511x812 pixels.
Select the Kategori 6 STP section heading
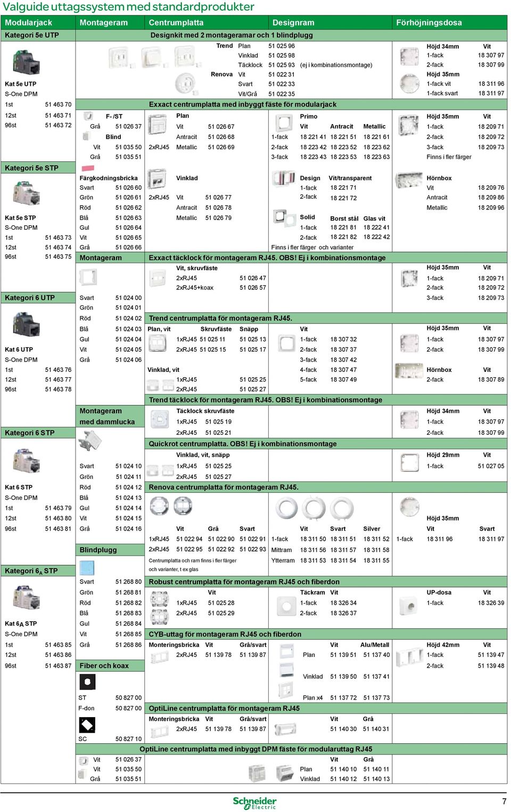(30, 433)
